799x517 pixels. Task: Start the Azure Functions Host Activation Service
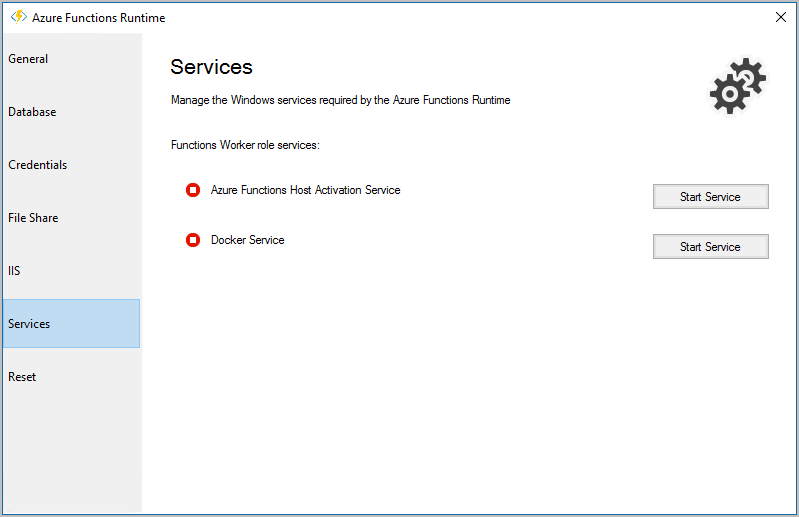click(710, 197)
